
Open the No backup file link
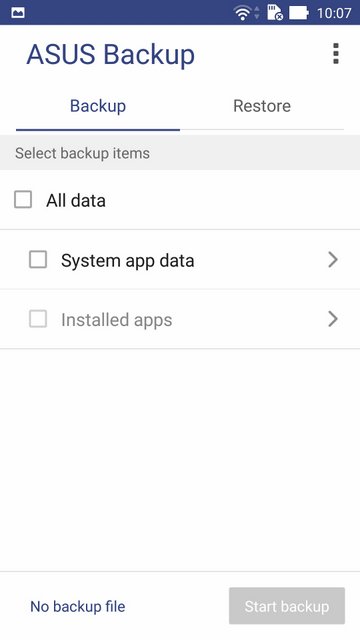(78, 607)
